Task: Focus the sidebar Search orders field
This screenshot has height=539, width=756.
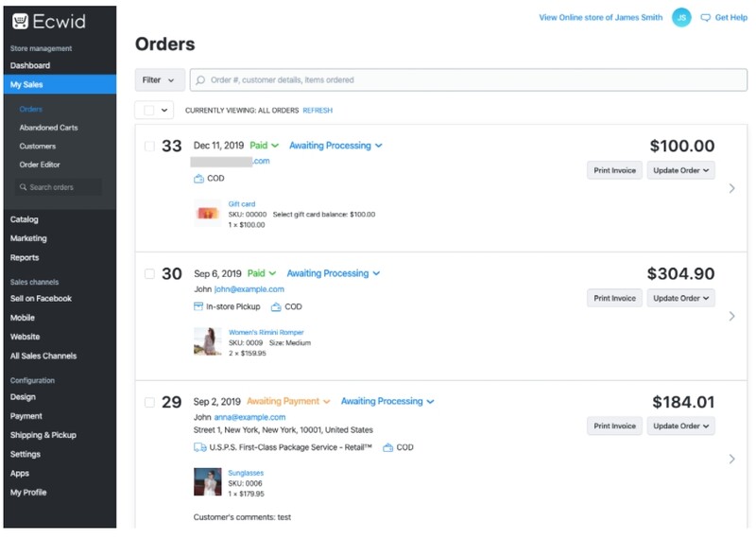Action: tap(59, 187)
